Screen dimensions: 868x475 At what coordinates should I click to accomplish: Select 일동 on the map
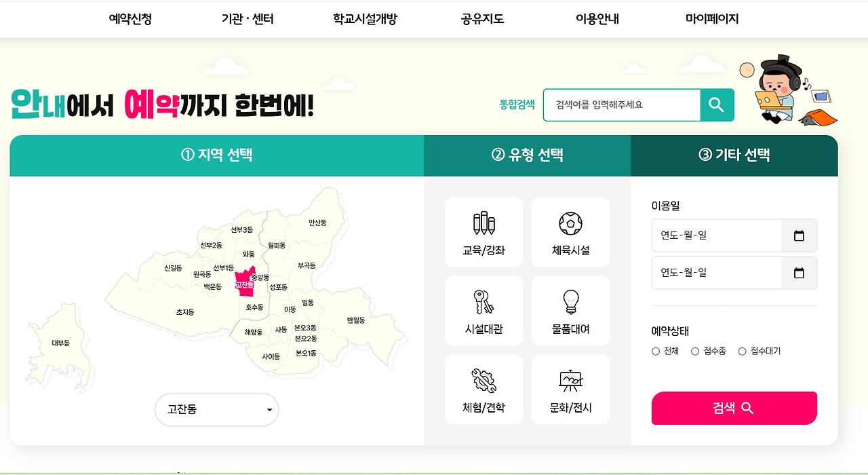point(308,303)
